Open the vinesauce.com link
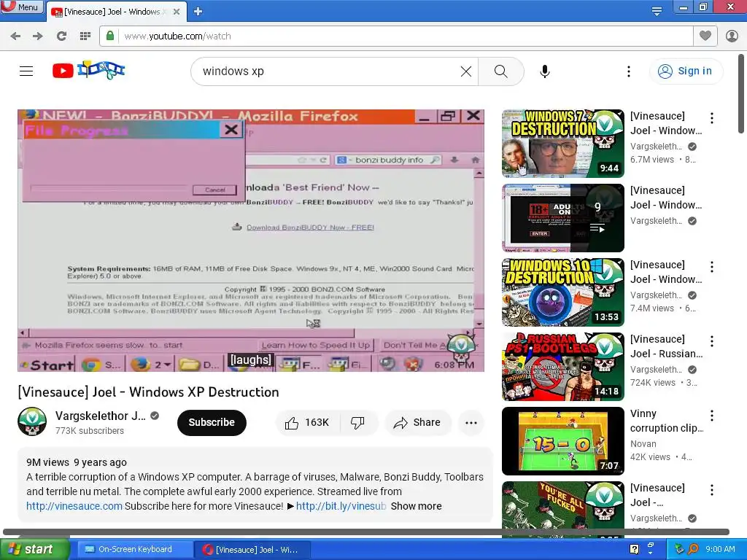 tap(74, 506)
